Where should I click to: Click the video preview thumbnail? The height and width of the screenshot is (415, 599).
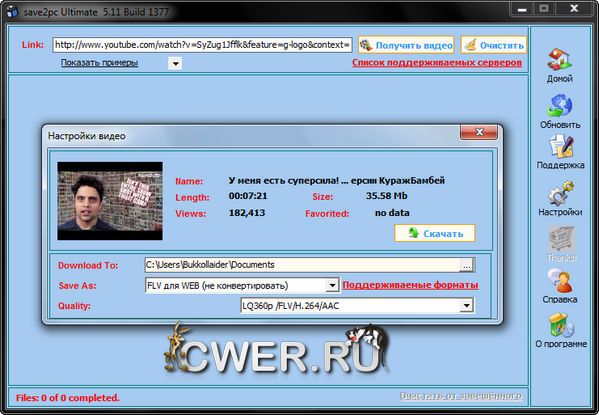click(x=110, y=201)
